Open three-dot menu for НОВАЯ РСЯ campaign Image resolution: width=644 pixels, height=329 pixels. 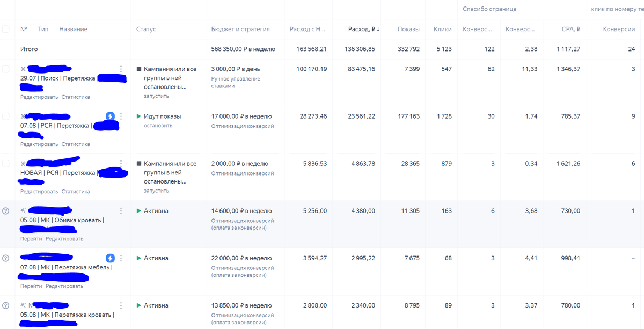coord(121,164)
